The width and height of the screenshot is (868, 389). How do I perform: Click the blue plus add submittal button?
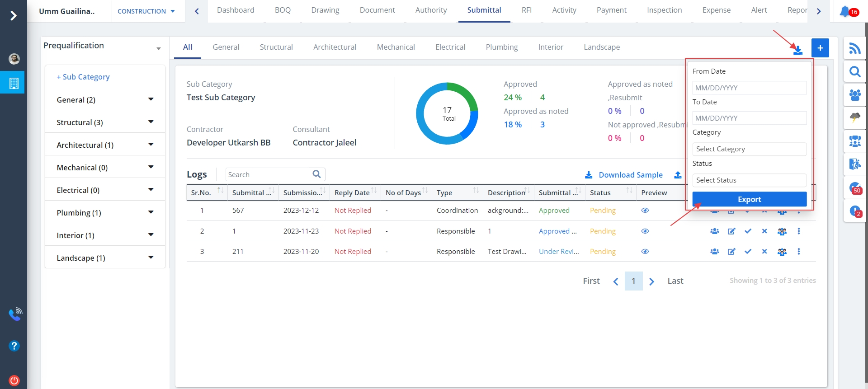point(820,48)
